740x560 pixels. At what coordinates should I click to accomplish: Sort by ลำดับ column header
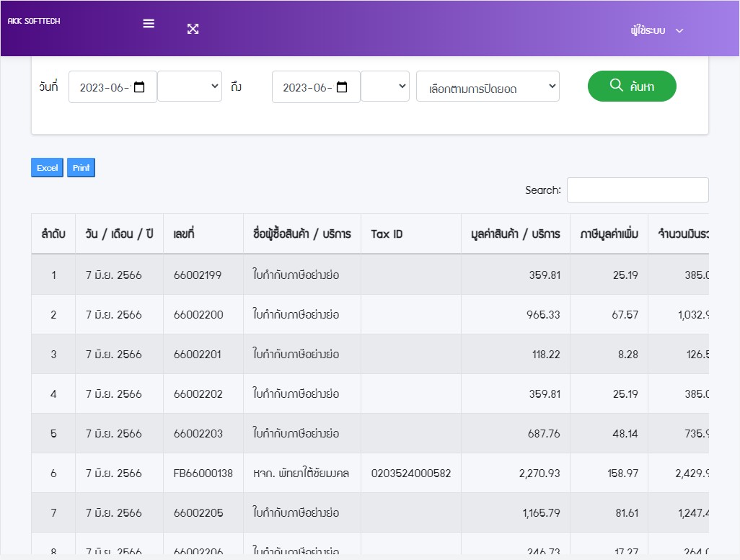click(x=53, y=234)
